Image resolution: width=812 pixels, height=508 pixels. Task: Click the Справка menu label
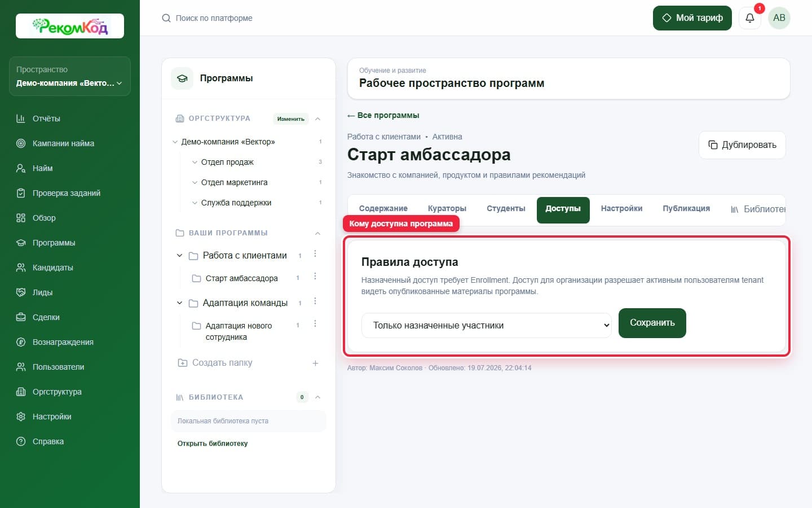(x=48, y=441)
